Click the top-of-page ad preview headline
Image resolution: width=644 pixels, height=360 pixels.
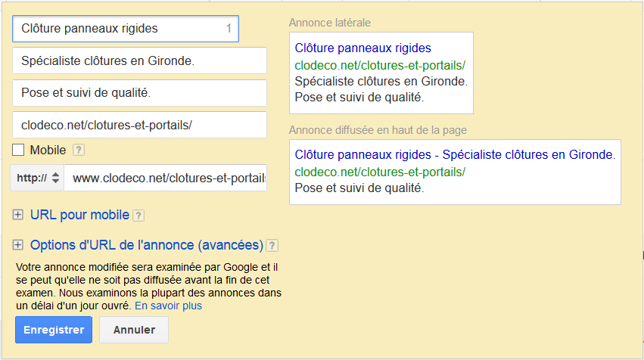point(455,155)
